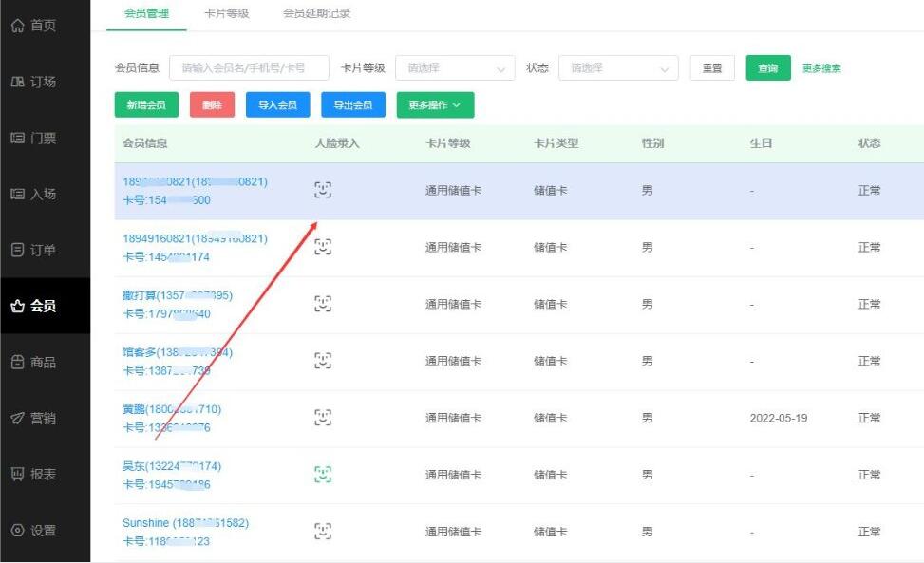The width and height of the screenshot is (924, 563).
Task: Expand the 状态 status dropdown
Action: (x=618, y=68)
